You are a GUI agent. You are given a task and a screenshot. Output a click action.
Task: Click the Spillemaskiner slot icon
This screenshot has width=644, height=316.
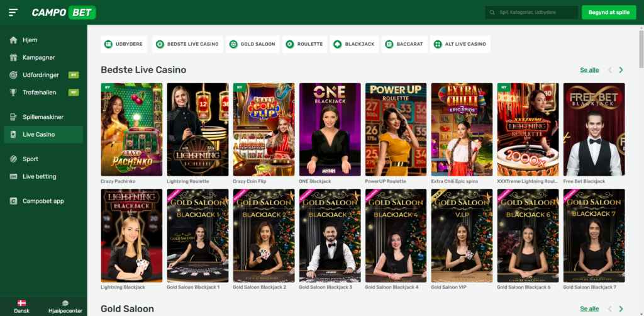[x=14, y=116]
